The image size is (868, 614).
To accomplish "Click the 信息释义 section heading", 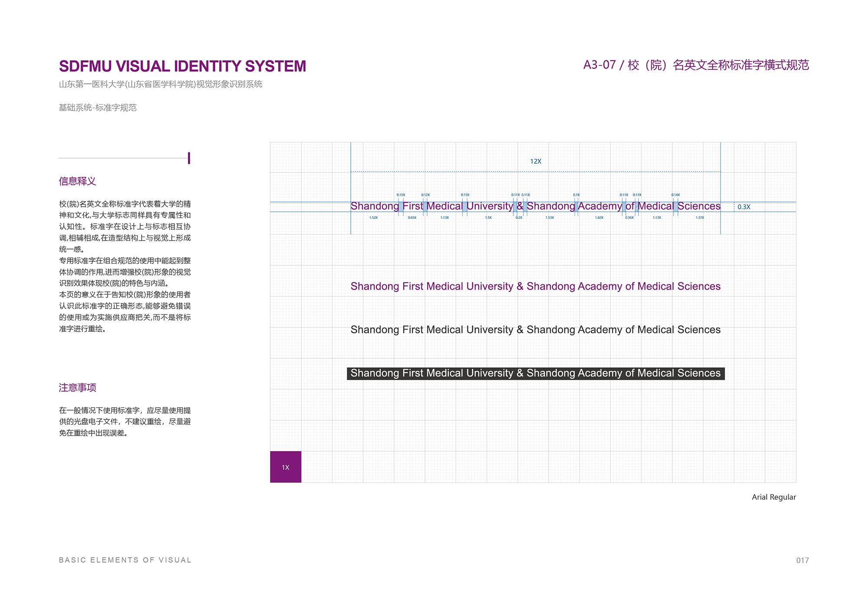I will coord(77,181).
